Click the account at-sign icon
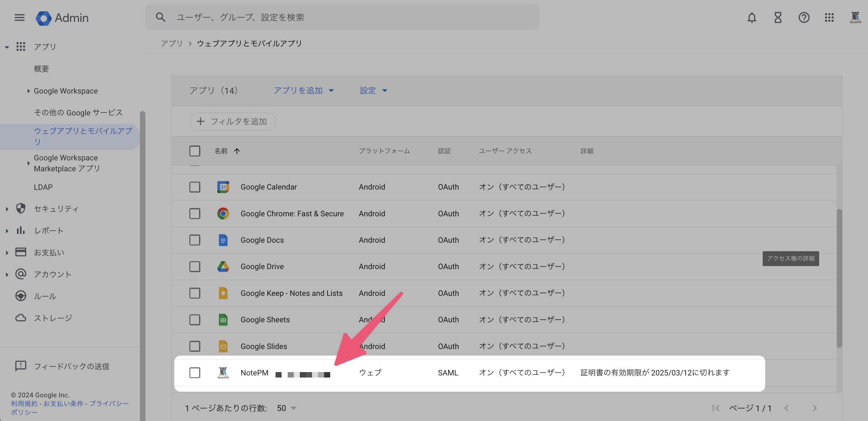868x421 pixels. pos(21,274)
